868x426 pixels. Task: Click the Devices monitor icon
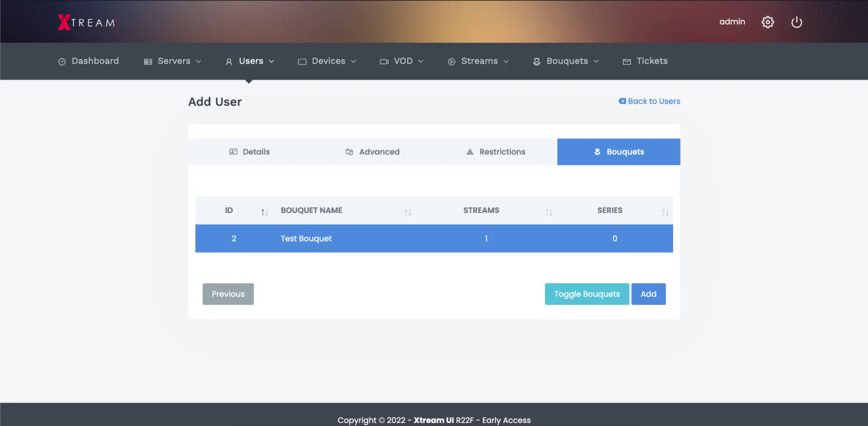(302, 62)
